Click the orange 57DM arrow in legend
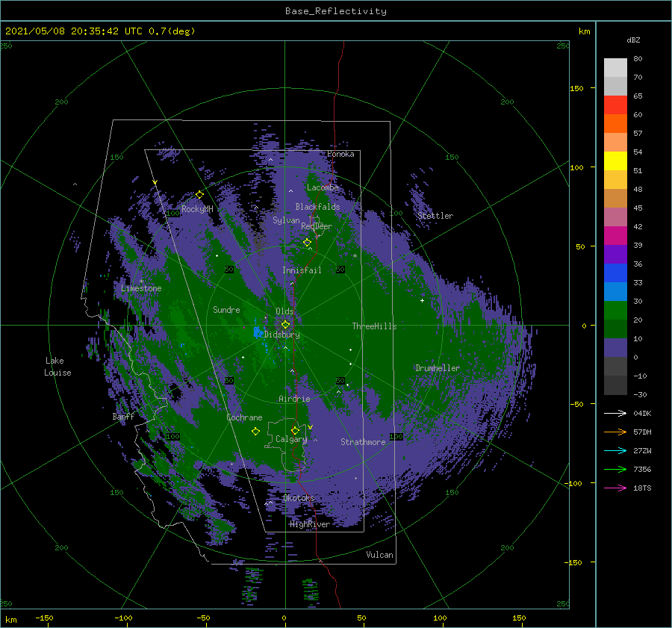 (x=615, y=432)
